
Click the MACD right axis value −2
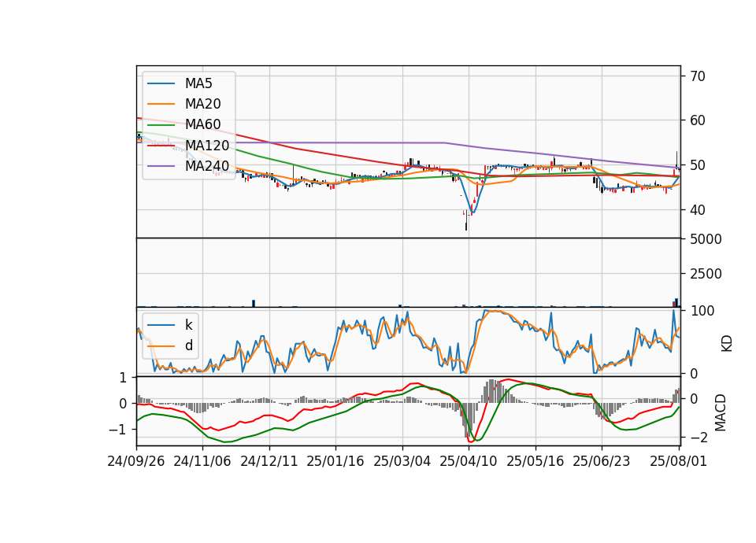pyautogui.click(x=698, y=438)
